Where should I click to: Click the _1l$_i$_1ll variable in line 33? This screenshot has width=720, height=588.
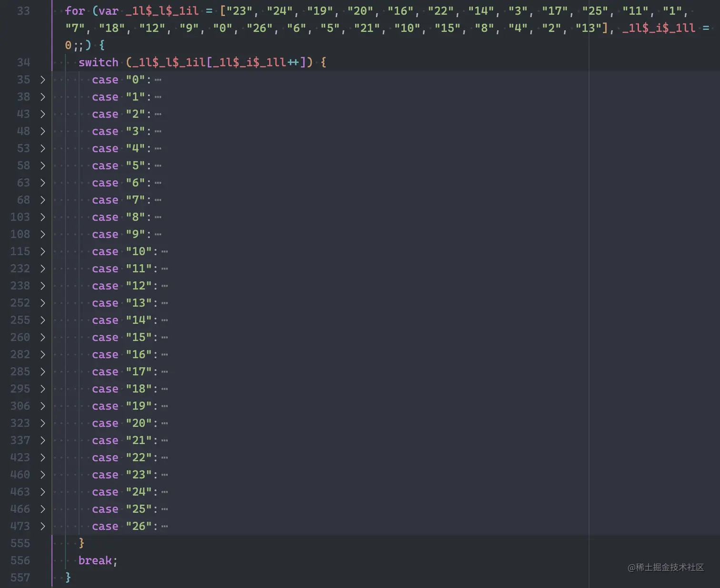[x=659, y=28]
